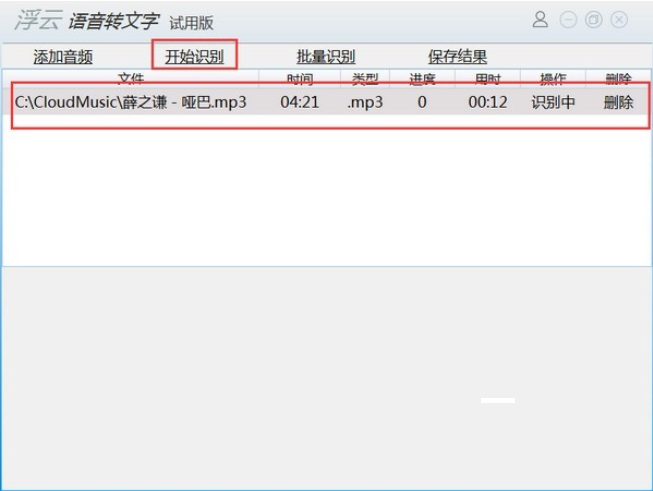Maximize the 语音转文字 window
653x491 pixels.
(593, 20)
